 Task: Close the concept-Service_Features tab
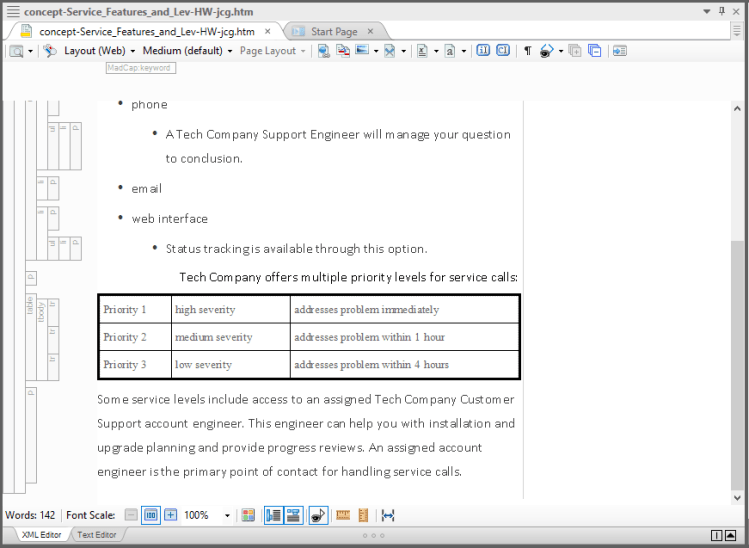click(x=268, y=31)
